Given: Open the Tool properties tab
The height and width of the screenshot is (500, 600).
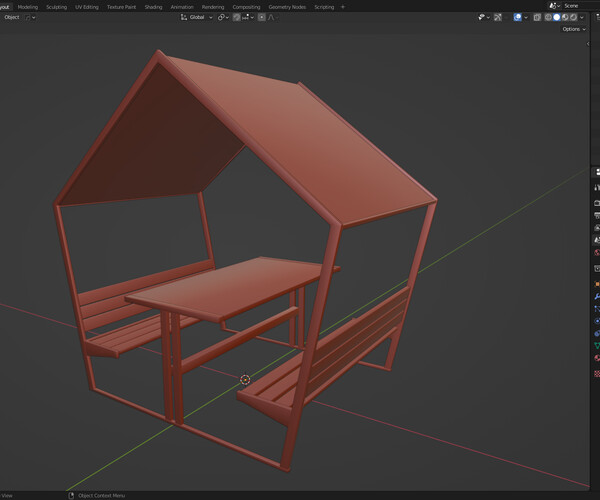Looking at the screenshot, I should [597, 187].
